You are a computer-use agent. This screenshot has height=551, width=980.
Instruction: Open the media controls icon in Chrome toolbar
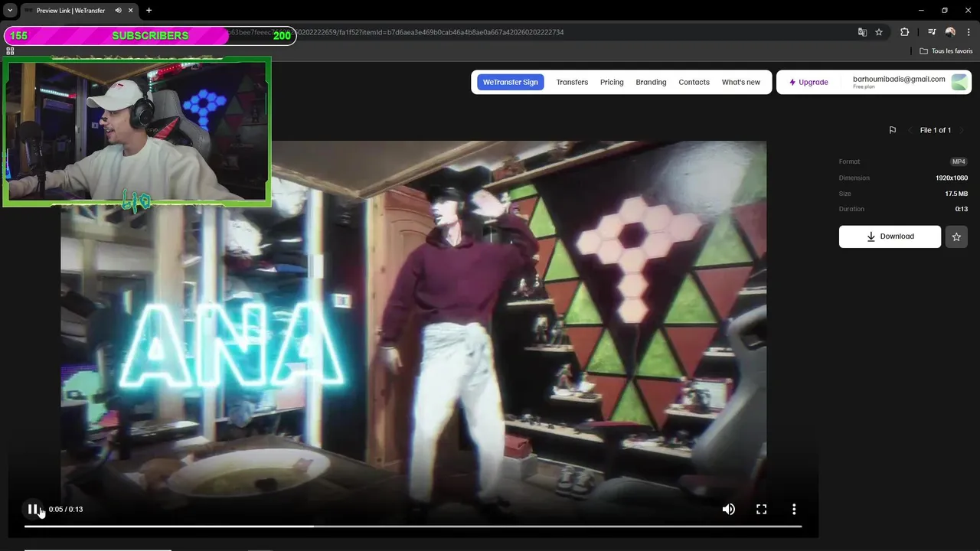[932, 32]
